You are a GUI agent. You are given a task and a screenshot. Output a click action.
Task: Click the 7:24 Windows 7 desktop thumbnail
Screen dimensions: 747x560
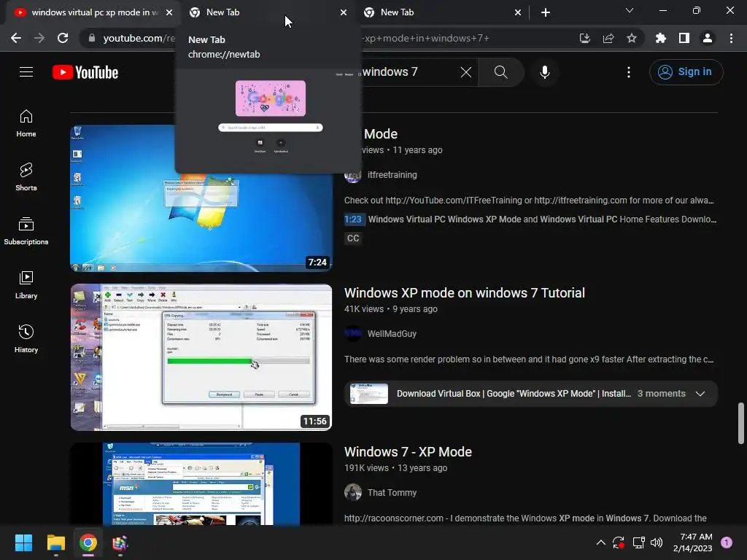tap(201, 223)
